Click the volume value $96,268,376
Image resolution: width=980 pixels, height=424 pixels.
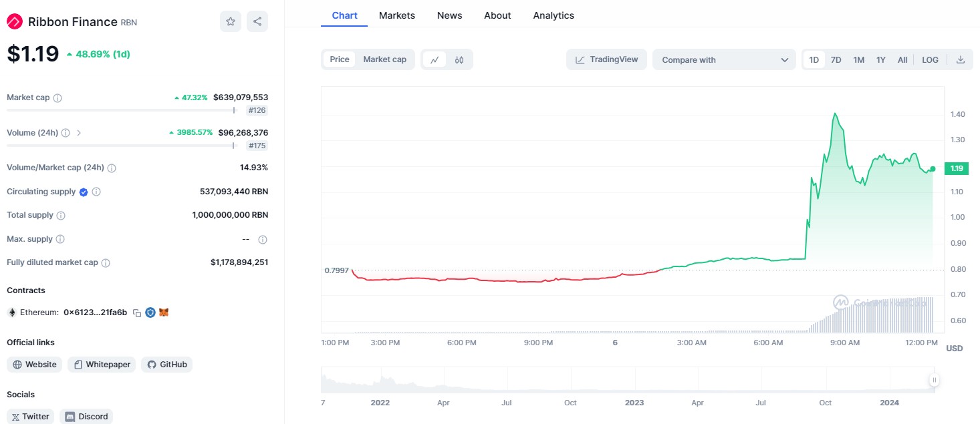coord(243,133)
